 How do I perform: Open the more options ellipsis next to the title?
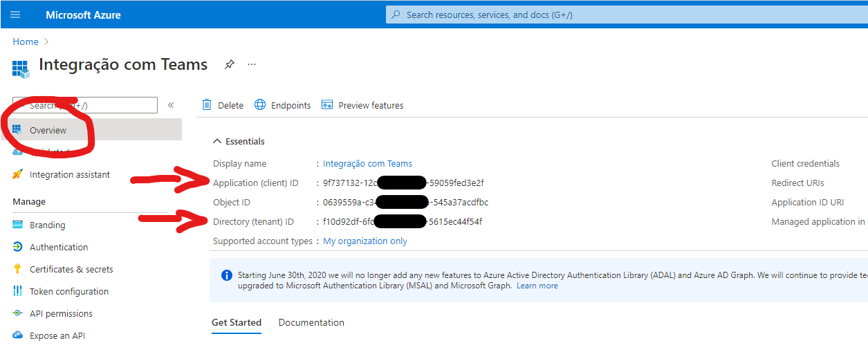coord(252,64)
